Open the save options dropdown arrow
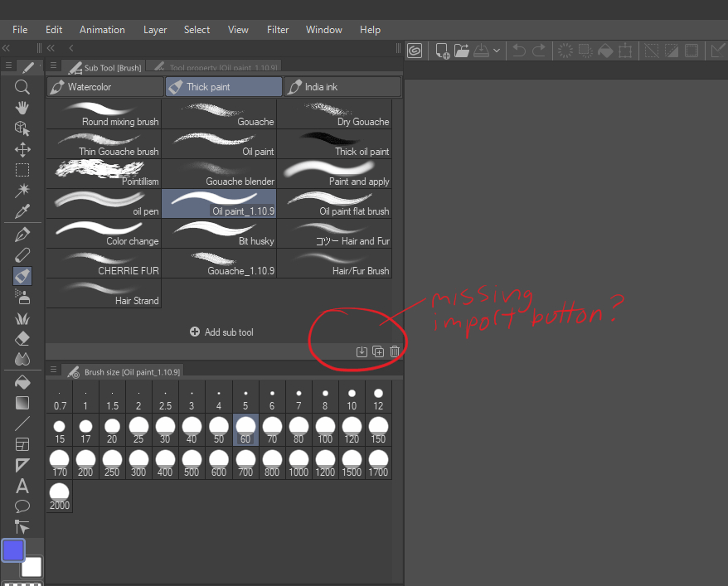This screenshot has height=586, width=728. [x=495, y=51]
